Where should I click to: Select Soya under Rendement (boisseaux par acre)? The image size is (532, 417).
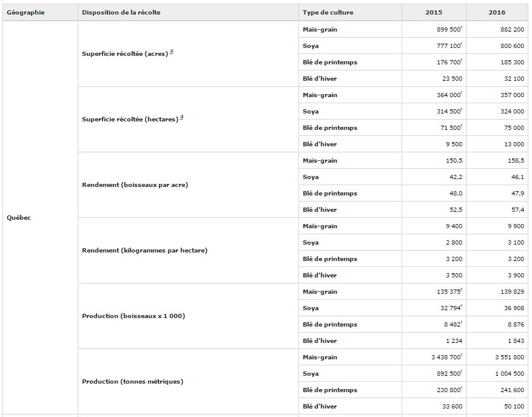pyautogui.click(x=311, y=177)
